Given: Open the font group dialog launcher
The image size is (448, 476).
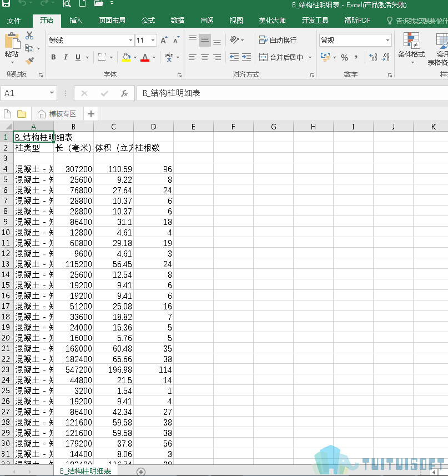Looking at the screenshot, I should [179, 75].
